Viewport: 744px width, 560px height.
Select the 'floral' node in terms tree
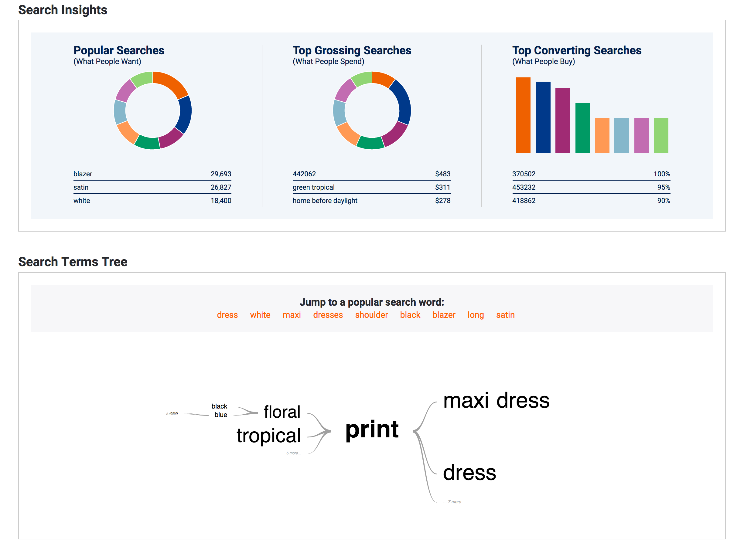[282, 412]
